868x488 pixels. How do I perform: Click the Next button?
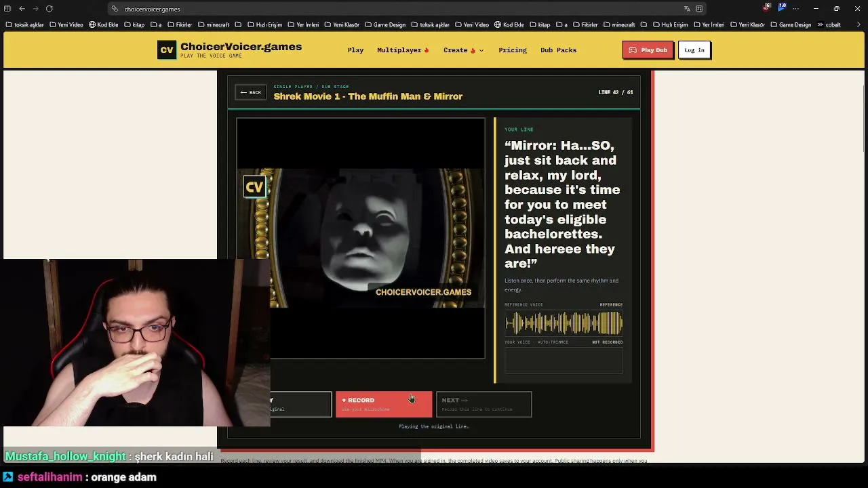[484, 404]
